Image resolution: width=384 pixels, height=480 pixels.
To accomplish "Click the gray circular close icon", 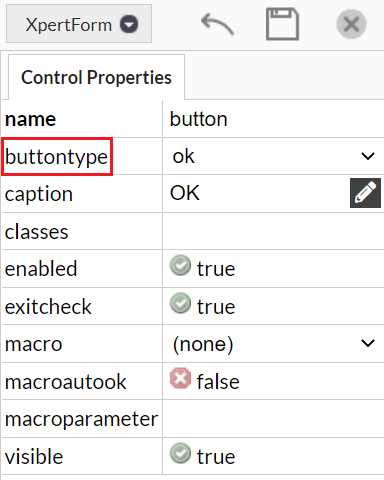I will point(351,24).
